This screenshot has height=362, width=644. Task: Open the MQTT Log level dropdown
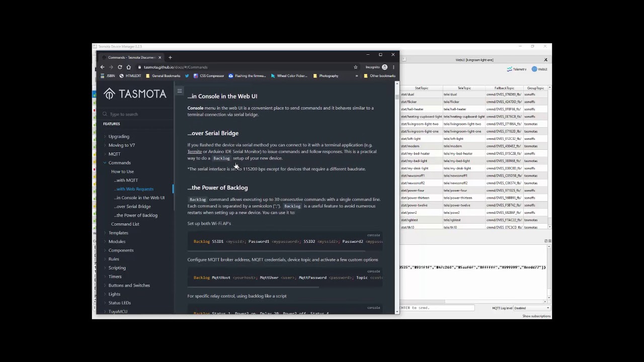[531, 308]
